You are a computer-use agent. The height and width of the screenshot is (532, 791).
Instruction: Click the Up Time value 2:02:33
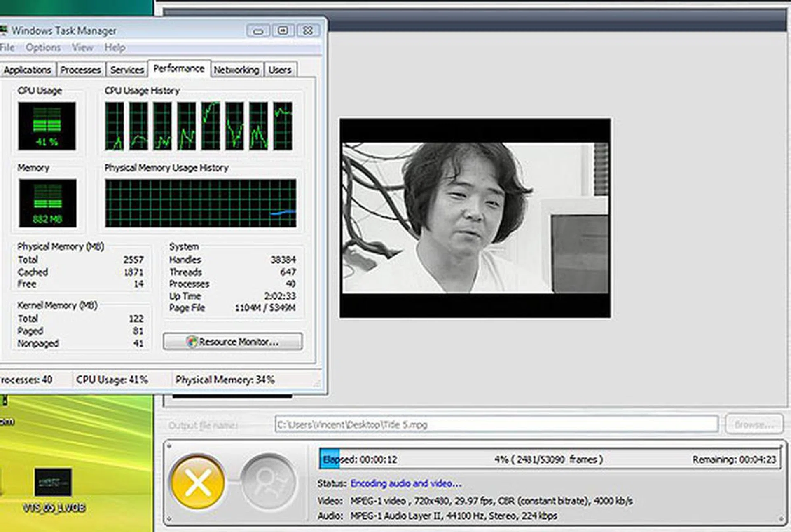[280, 296]
